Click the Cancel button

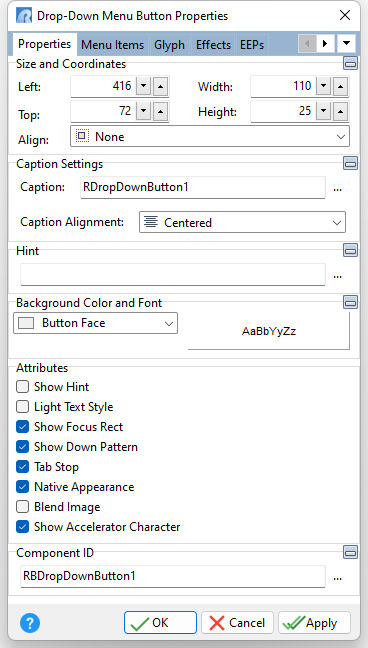[237, 623]
